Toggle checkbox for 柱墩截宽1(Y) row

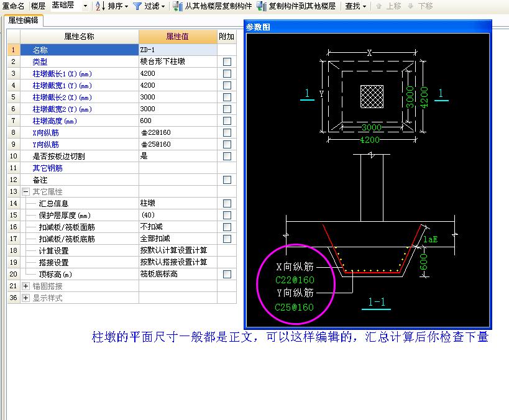click(227, 85)
